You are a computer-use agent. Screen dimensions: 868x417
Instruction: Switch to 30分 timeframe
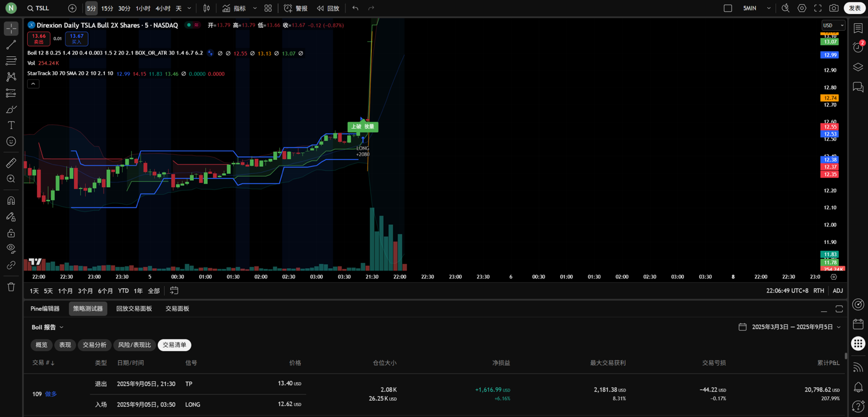tap(124, 8)
